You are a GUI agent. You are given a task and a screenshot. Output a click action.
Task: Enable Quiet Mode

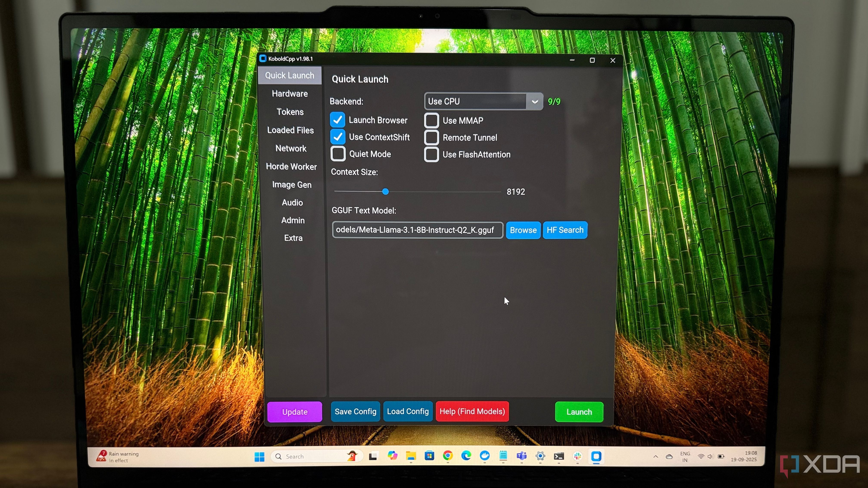[x=338, y=154]
